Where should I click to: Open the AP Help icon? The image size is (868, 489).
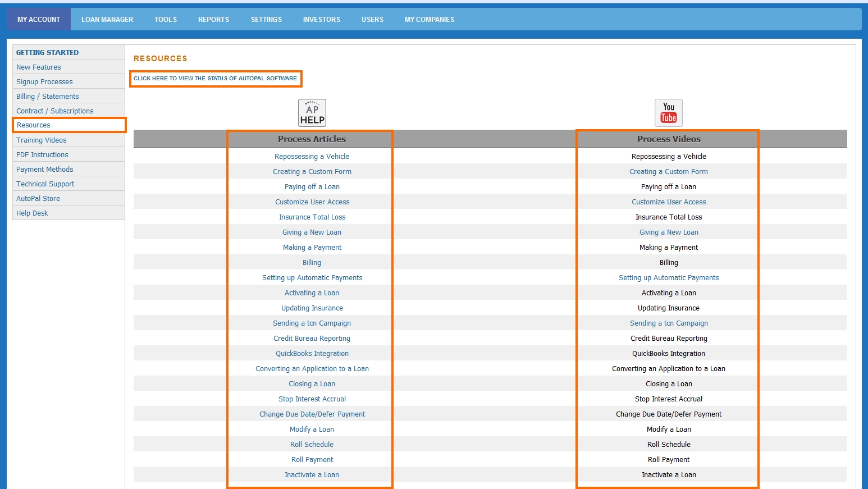[x=312, y=113]
